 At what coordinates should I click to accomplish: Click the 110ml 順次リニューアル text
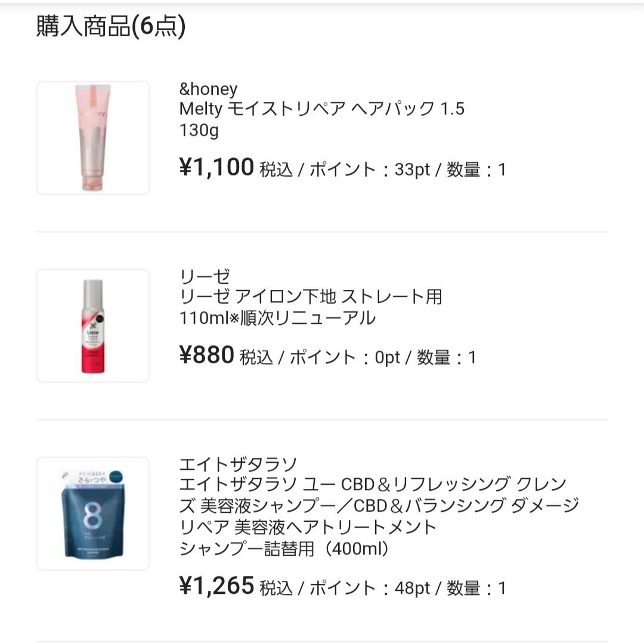pyautogui.click(x=277, y=318)
